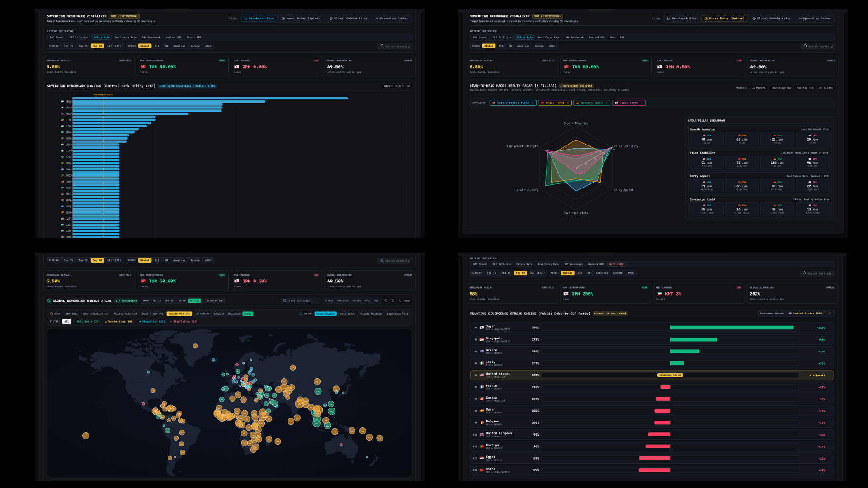Apply the Transatlantic radar preset

tap(781, 88)
